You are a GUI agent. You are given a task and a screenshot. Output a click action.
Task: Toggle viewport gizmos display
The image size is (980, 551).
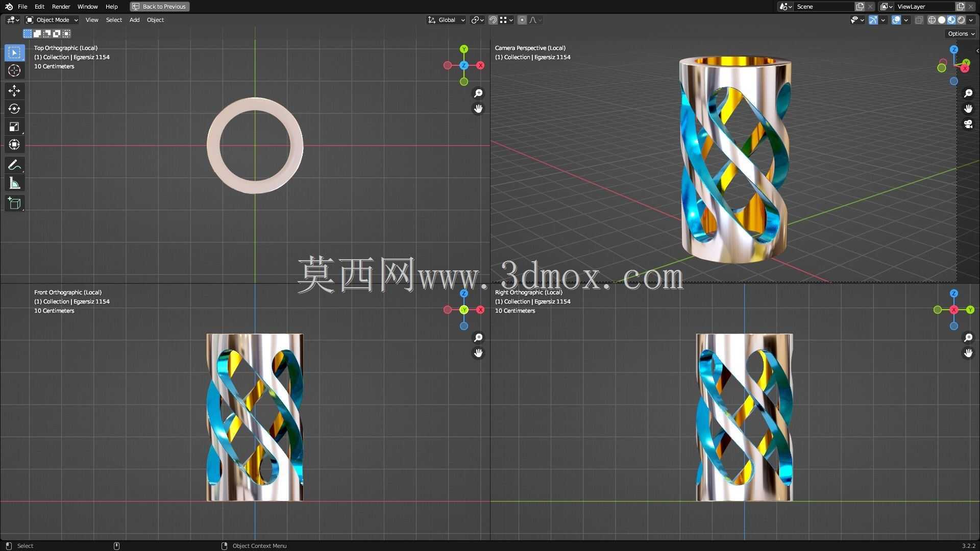[x=873, y=20]
